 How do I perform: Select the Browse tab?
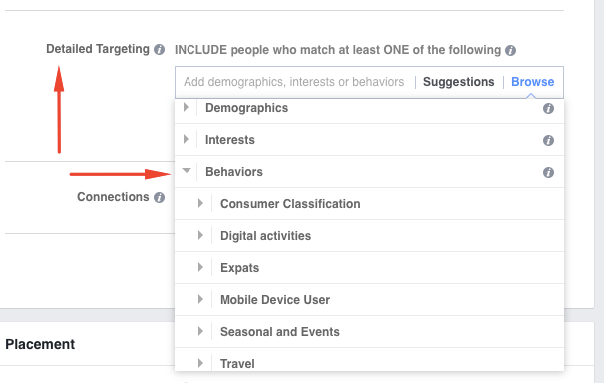[x=532, y=82]
